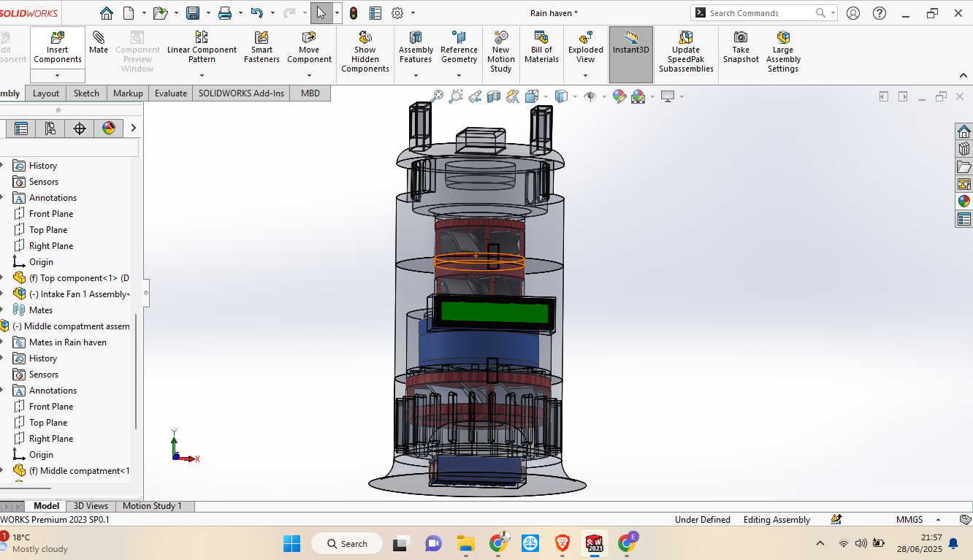Screen dimensions: 973x560
Task: Open Options gear icon
Action: pyautogui.click(x=397, y=13)
